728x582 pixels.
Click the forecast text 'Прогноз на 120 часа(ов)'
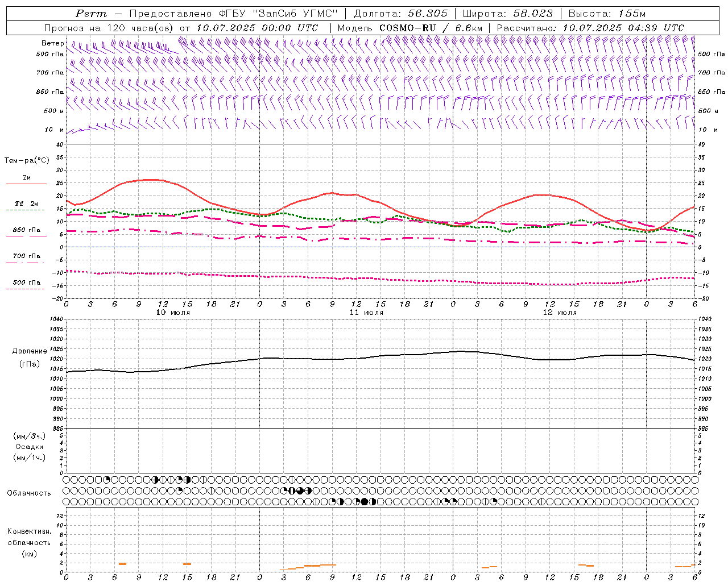[x=109, y=28]
